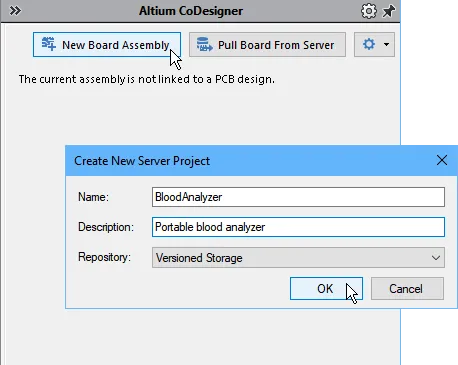This screenshot has height=365, width=458.
Task: Cancel the new server project creation
Action: [x=407, y=289]
